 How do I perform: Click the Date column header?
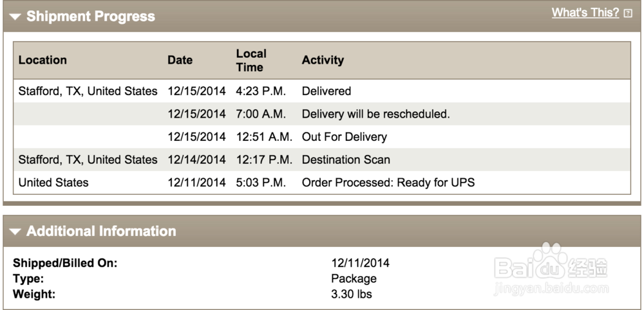(180, 60)
